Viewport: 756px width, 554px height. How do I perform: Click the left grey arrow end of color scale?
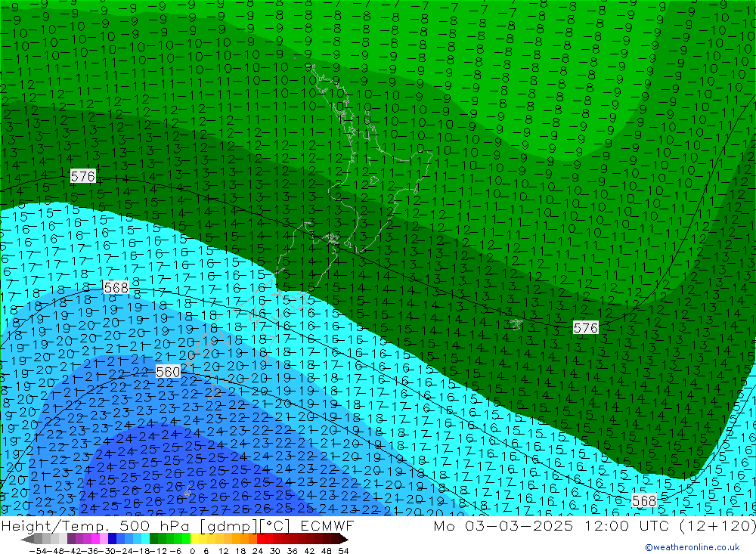pos(28,539)
